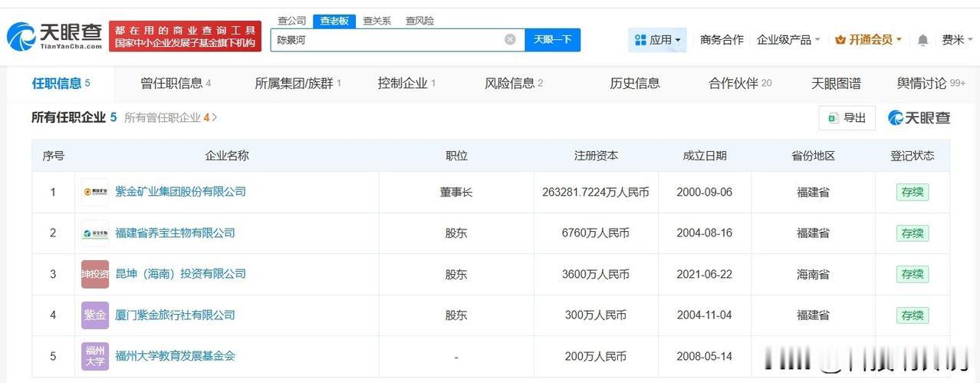Image resolution: width=980 pixels, height=383 pixels.
Task: Click the 6760万人民币 capital cell
Action: point(596,233)
